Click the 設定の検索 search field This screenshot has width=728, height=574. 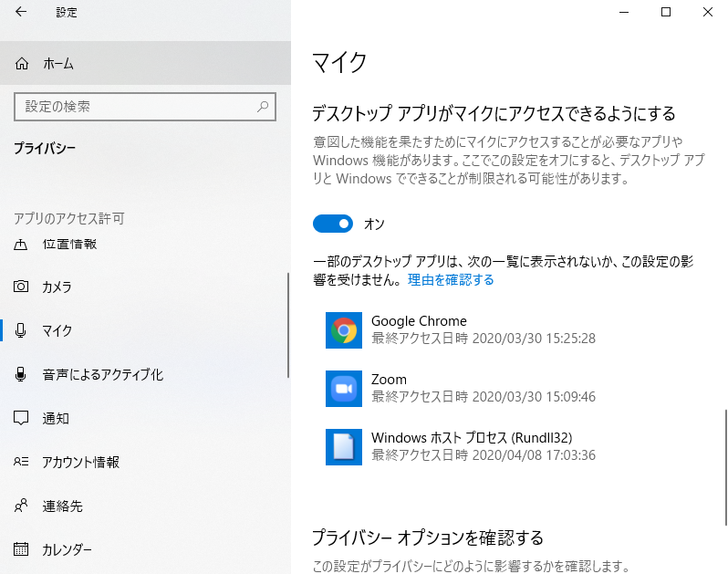click(x=145, y=107)
